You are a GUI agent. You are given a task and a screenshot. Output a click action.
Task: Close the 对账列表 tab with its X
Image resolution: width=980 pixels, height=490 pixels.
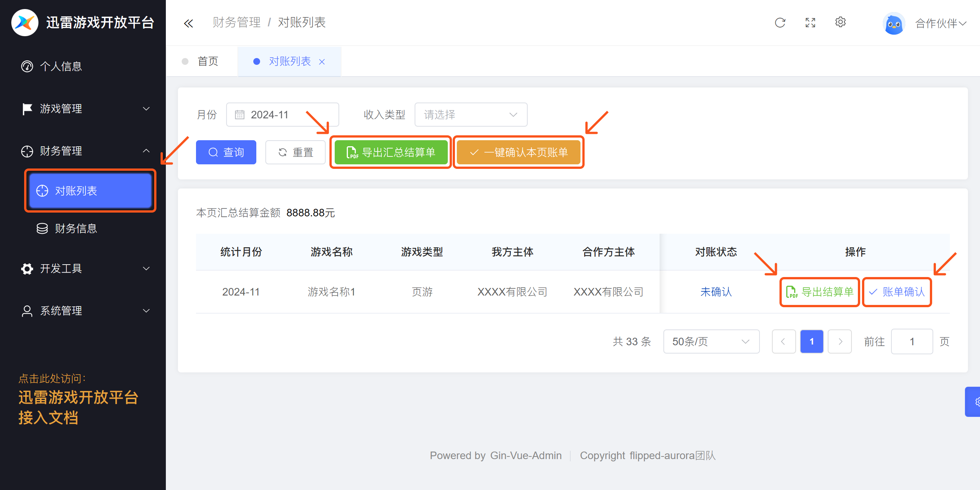tap(322, 62)
